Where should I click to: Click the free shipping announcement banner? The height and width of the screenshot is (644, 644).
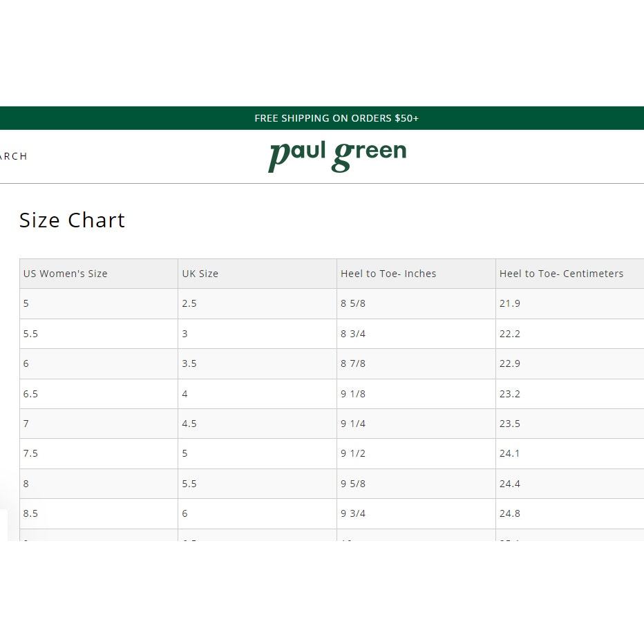(x=322, y=118)
